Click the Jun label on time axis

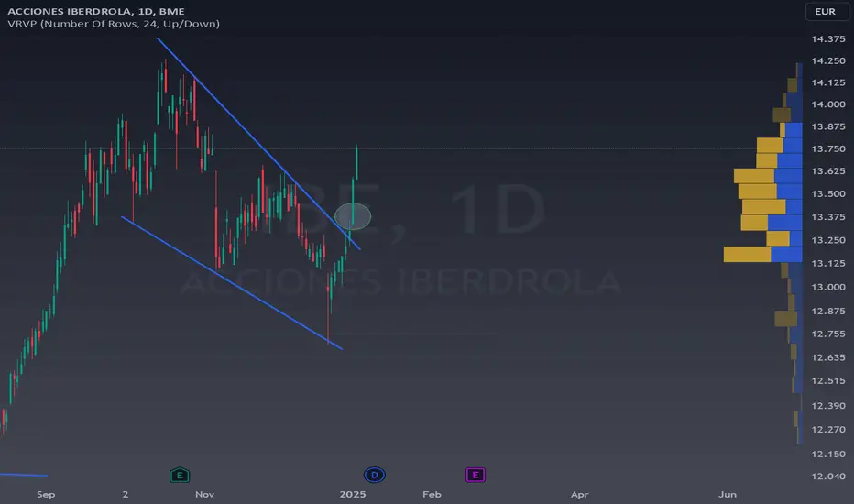tap(728, 494)
